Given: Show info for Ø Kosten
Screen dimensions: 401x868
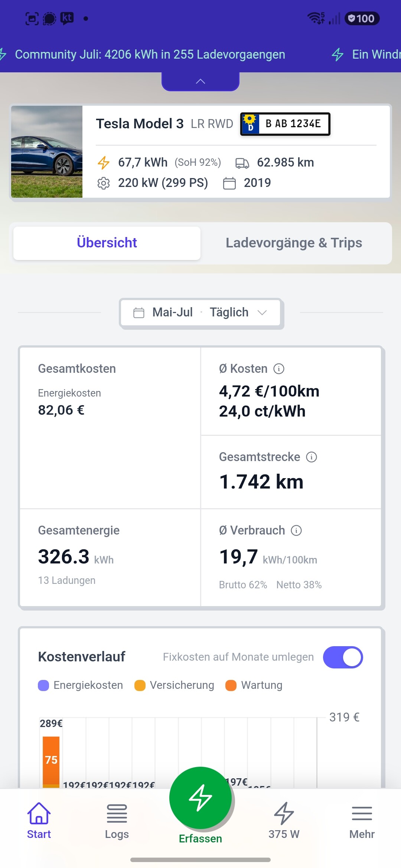Looking at the screenshot, I should (279, 369).
